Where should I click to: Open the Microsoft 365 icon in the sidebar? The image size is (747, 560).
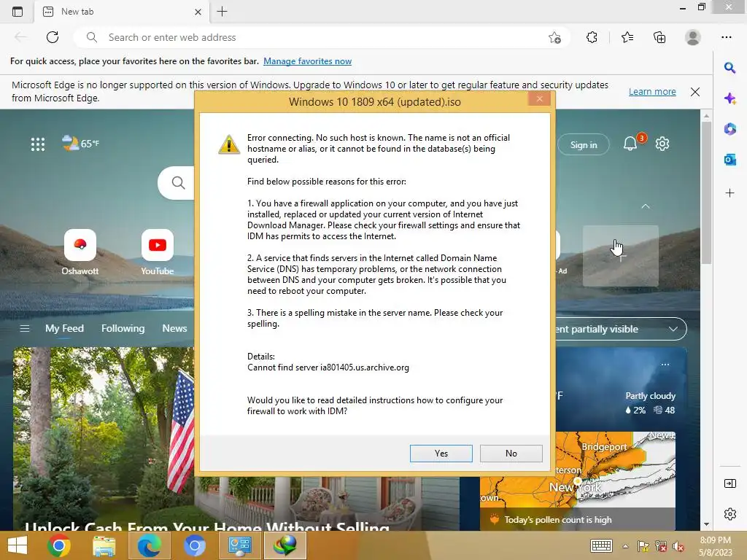coord(729,129)
